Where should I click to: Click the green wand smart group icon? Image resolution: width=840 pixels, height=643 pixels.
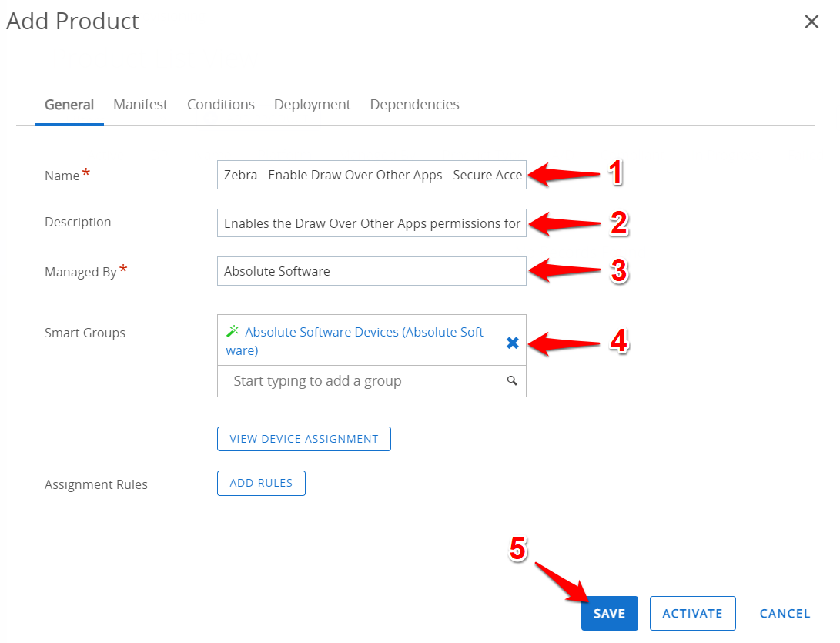pos(233,331)
